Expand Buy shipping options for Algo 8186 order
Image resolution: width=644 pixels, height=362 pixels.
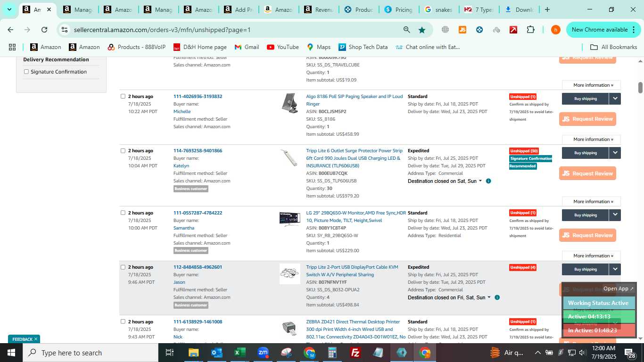615,99
